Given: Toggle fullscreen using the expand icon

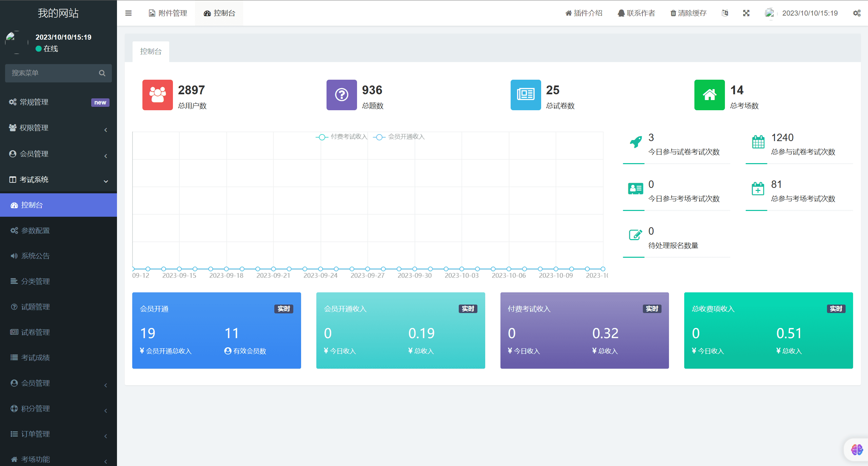Looking at the screenshot, I should (x=746, y=13).
